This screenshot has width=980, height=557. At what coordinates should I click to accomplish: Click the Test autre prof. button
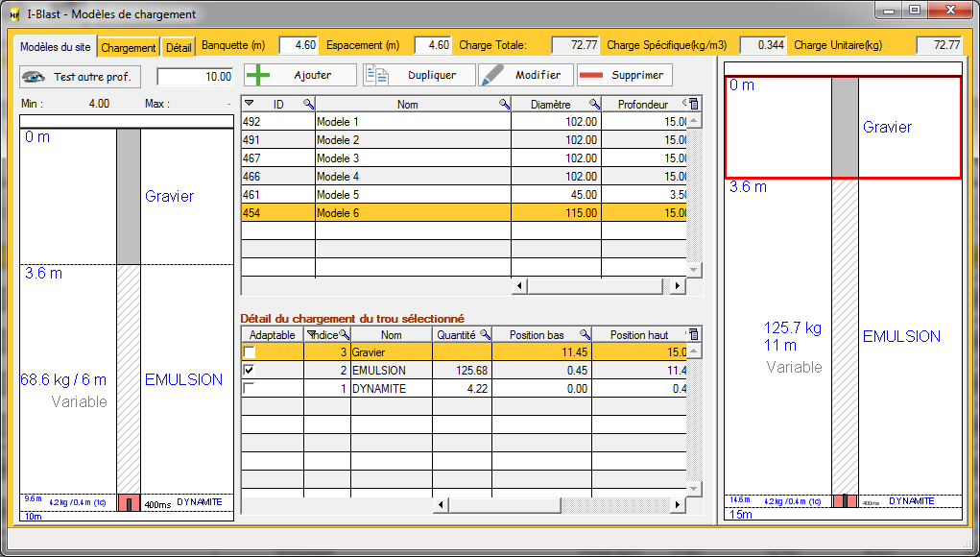click(x=80, y=77)
